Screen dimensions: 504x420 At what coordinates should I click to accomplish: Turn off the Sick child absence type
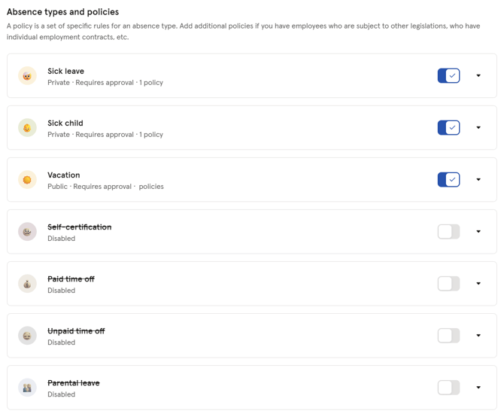[448, 128]
